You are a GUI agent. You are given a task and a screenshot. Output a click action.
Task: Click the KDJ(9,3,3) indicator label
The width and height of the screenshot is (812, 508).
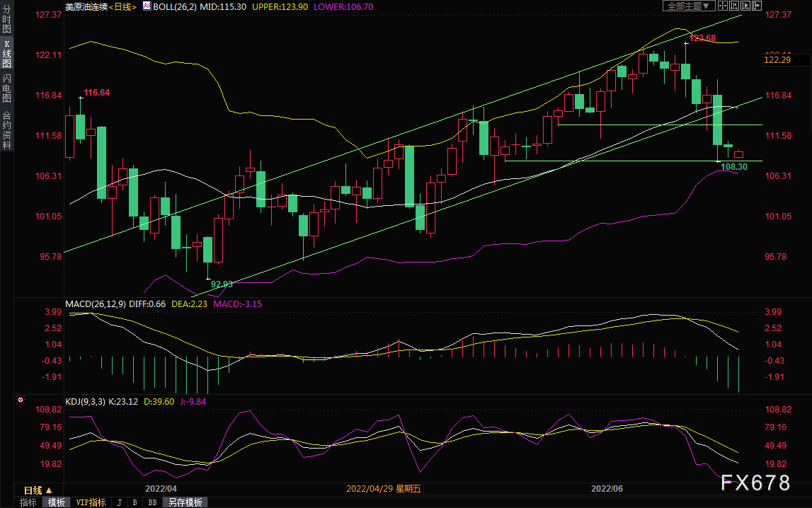tap(85, 402)
